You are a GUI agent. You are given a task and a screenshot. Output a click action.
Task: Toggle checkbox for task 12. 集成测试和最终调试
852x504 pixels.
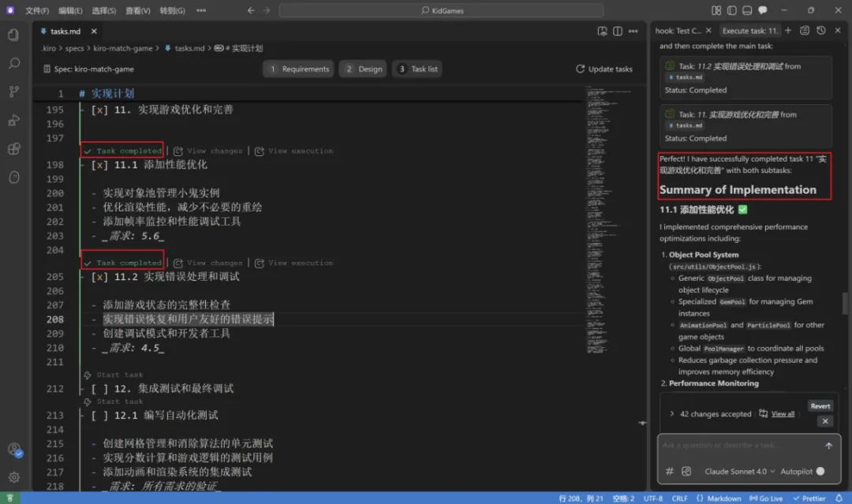(99, 388)
